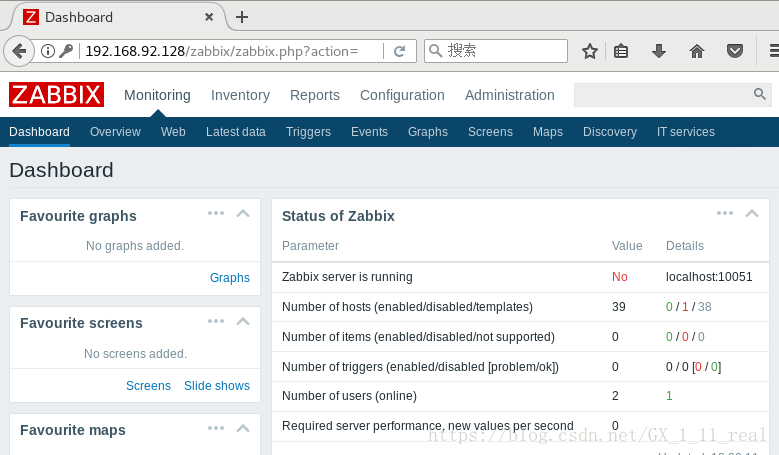Open Status of Zabbix three-dots menu
This screenshot has width=779, height=455.
725,213
